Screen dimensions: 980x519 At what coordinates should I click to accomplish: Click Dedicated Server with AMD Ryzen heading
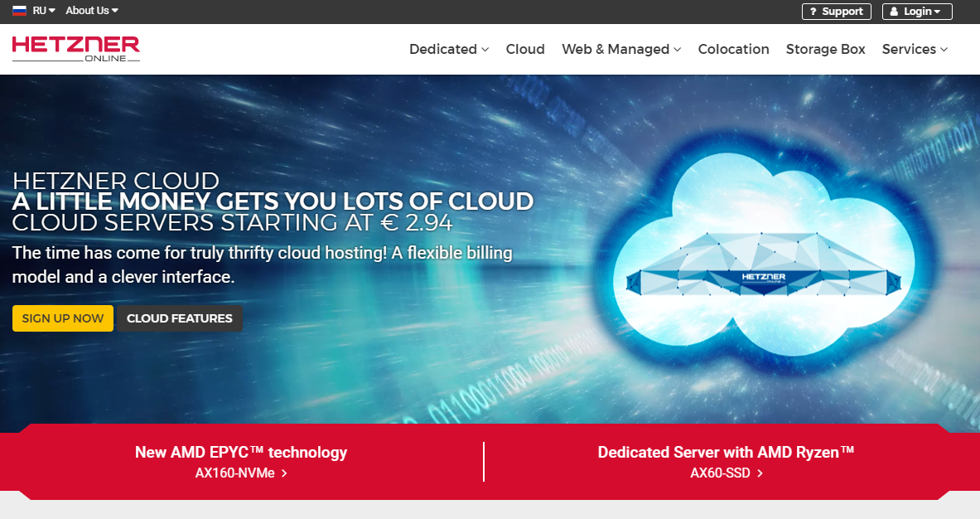(726, 452)
